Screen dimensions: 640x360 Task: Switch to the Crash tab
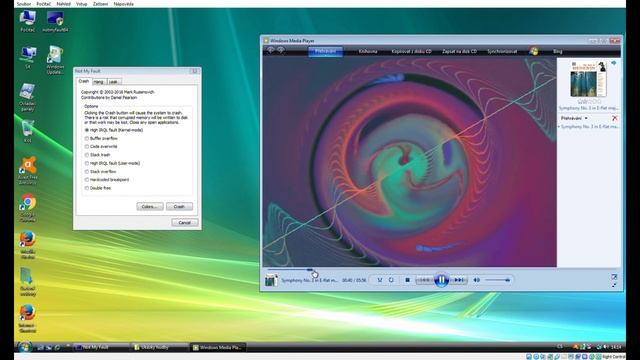click(x=84, y=81)
